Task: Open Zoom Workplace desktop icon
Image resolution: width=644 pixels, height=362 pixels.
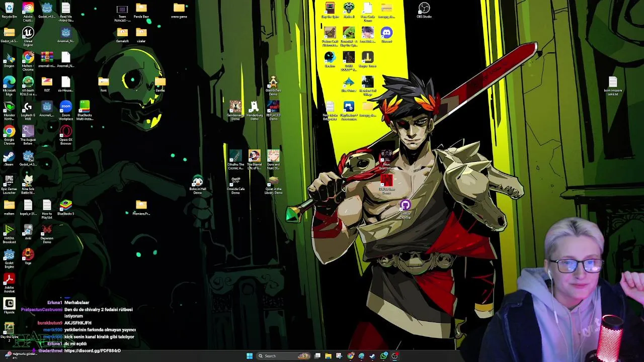Action: coord(66,111)
